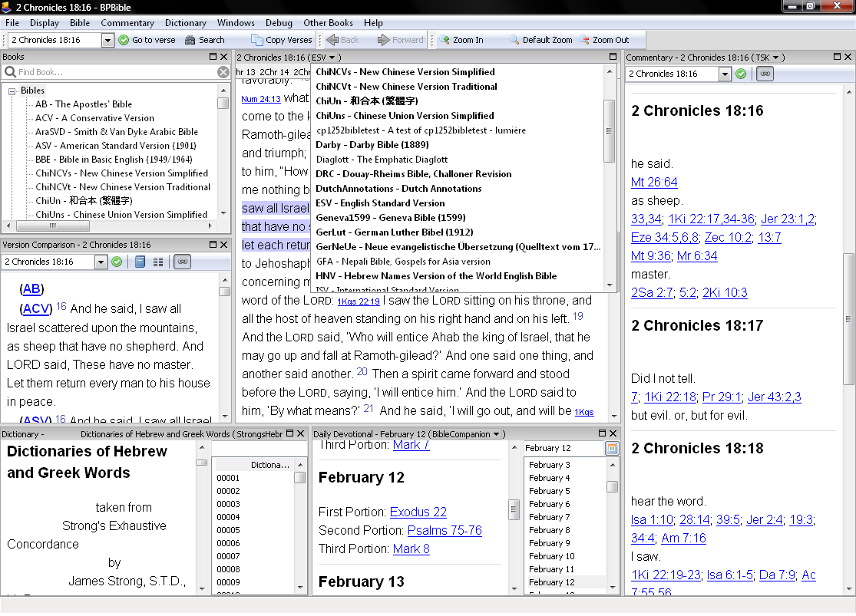This screenshot has width=856, height=616.
Task: Click the Copy Verses icon
Action: [x=256, y=40]
